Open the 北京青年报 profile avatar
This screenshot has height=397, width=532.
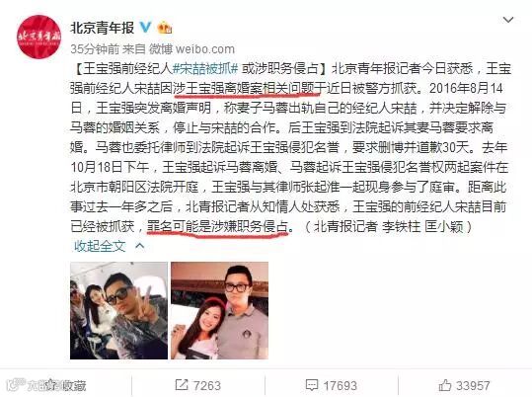(x=39, y=37)
